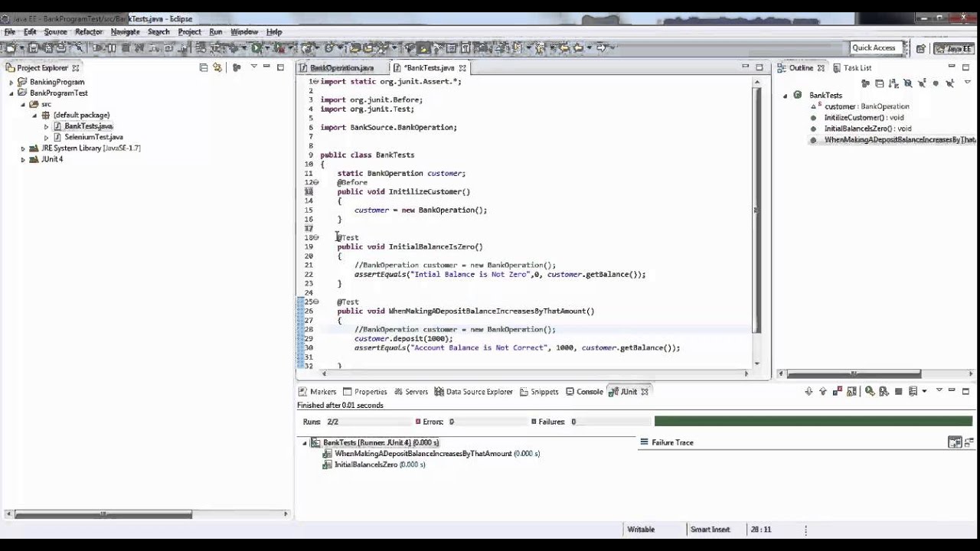Collapse the BankProgramTest project node
This screenshot has height=551, width=980.
click(11, 93)
